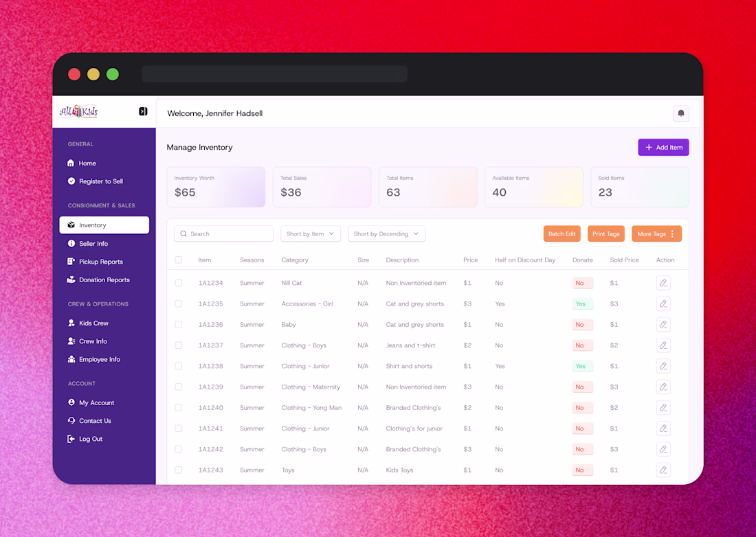The width and height of the screenshot is (756, 537).
Task: Open the Short by Item dropdown
Action: [x=311, y=233]
